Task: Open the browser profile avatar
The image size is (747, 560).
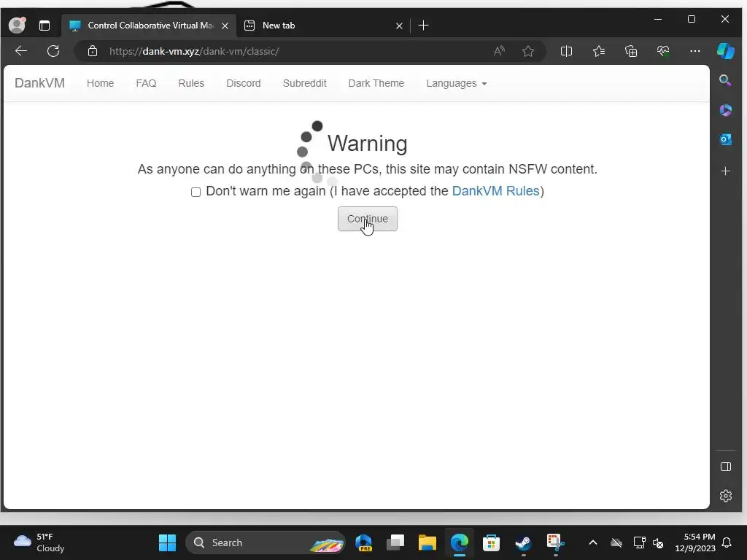Action: tap(18, 26)
